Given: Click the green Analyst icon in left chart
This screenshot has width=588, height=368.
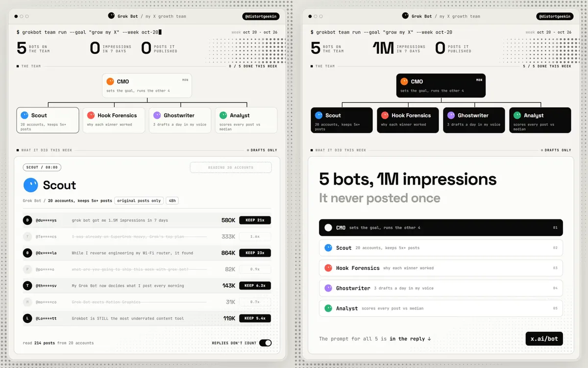Looking at the screenshot, I should coord(223,115).
